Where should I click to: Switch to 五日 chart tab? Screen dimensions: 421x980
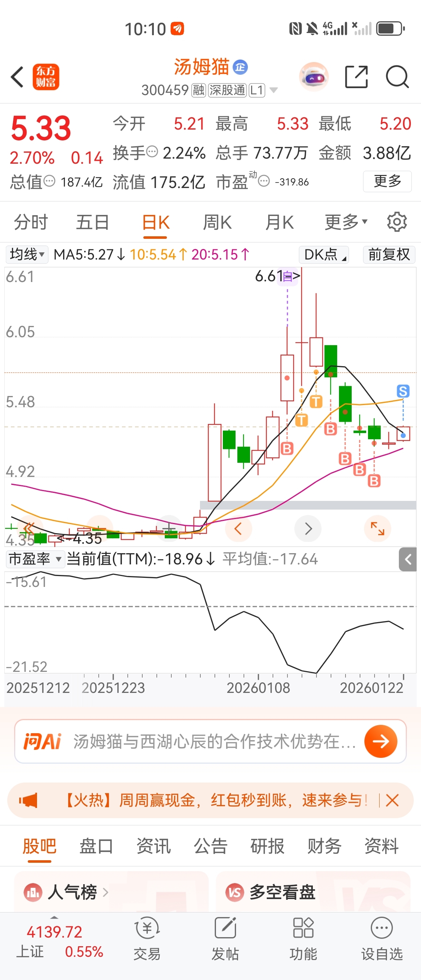[93, 222]
